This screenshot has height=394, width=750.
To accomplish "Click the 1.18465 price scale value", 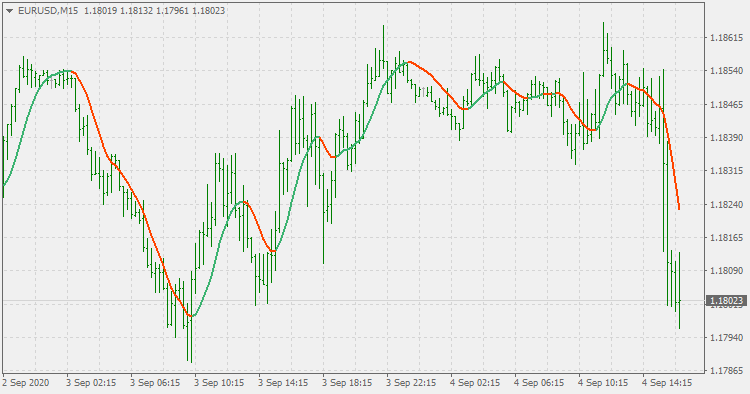I will 726,105.
